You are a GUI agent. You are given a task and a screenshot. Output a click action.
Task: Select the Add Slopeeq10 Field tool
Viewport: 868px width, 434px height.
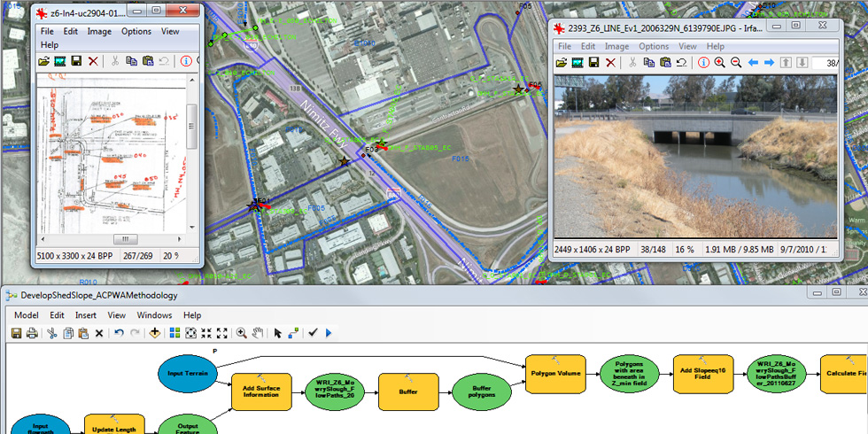click(x=703, y=374)
